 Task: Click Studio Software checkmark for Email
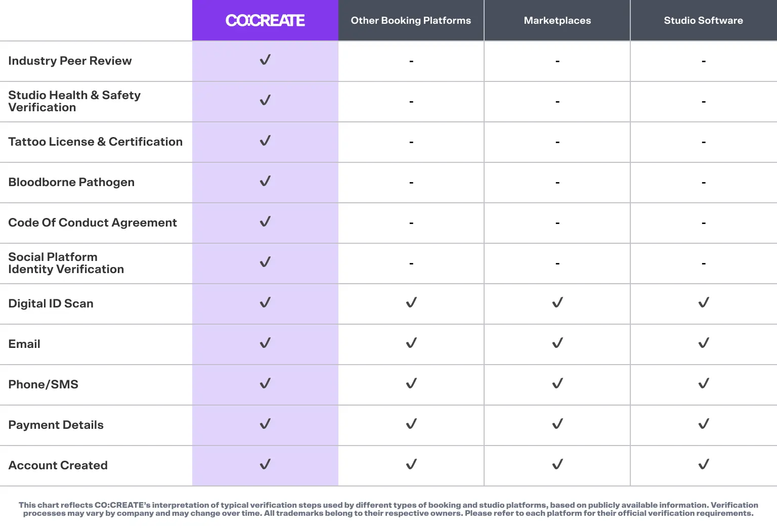pyautogui.click(x=704, y=343)
